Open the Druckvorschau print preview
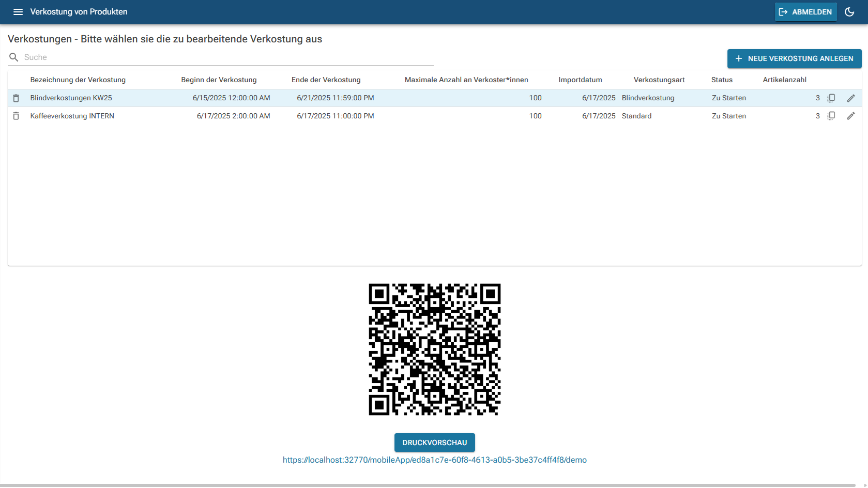This screenshot has height=488, width=868. 434,443
